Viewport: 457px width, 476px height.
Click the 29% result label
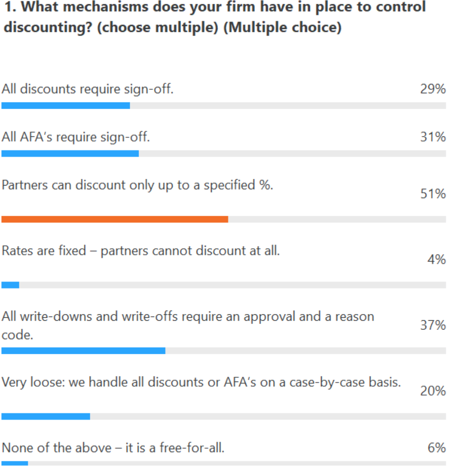(433, 89)
